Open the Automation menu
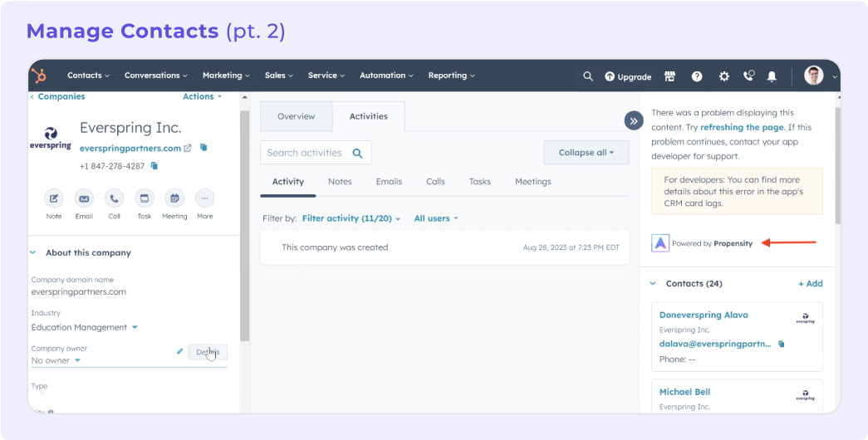 point(386,76)
